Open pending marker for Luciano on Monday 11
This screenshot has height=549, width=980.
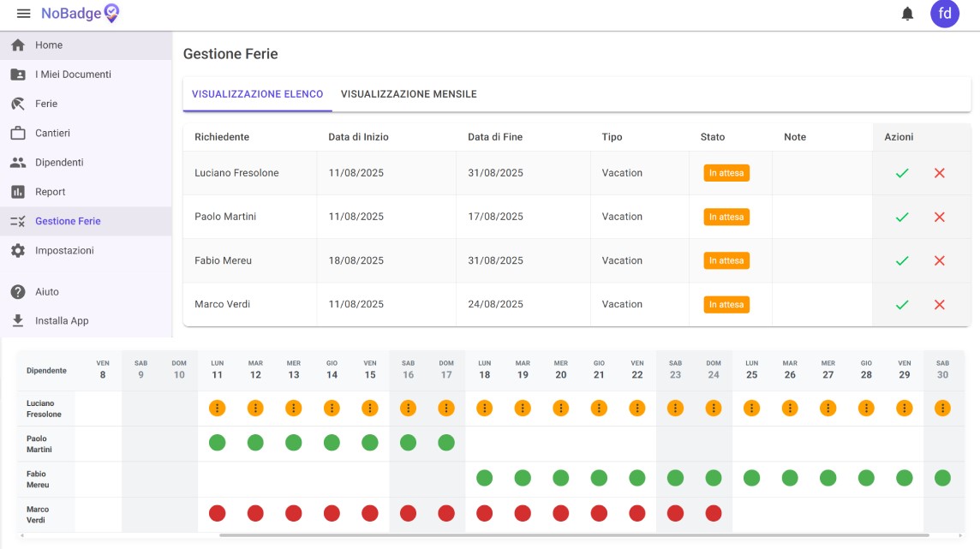click(x=218, y=409)
